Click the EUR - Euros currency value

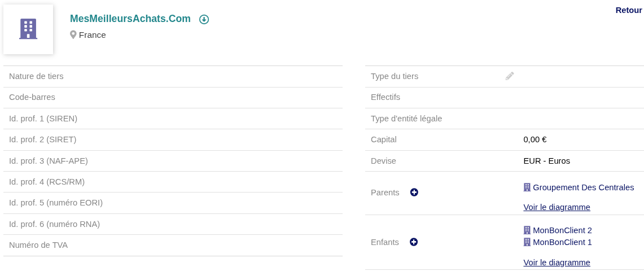[x=546, y=161]
